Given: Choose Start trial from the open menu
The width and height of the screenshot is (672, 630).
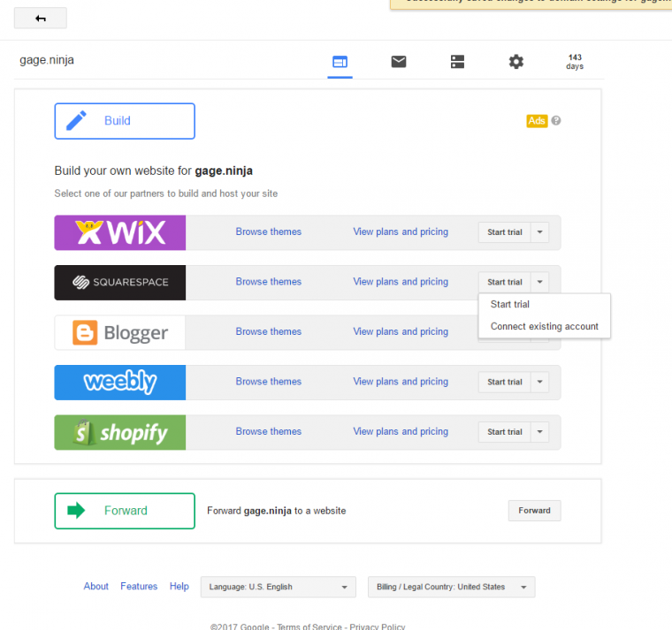Looking at the screenshot, I should (x=545, y=305).
